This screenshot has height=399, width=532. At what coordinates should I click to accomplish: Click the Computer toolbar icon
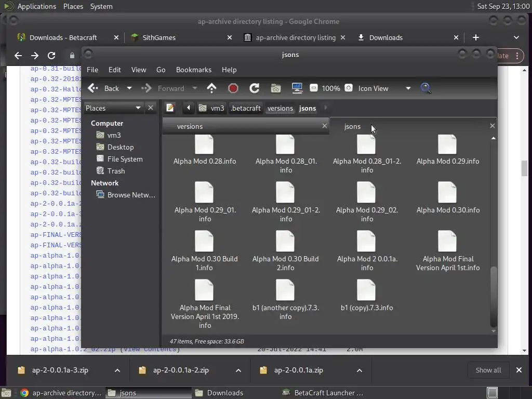pos(297,88)
